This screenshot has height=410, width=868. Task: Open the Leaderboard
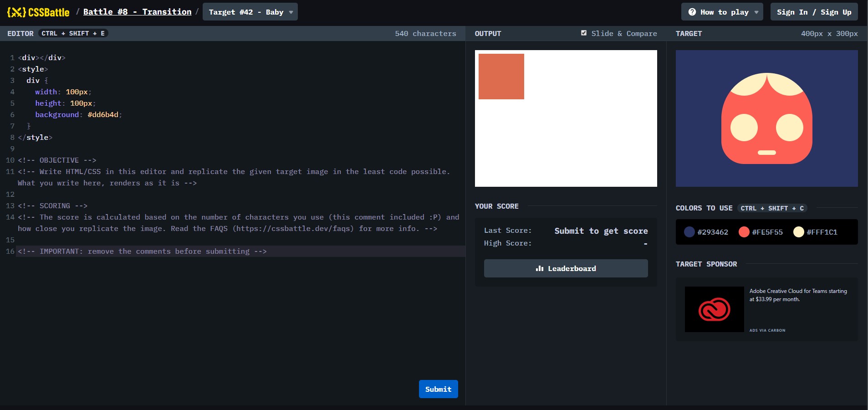[x=566, y=268]
